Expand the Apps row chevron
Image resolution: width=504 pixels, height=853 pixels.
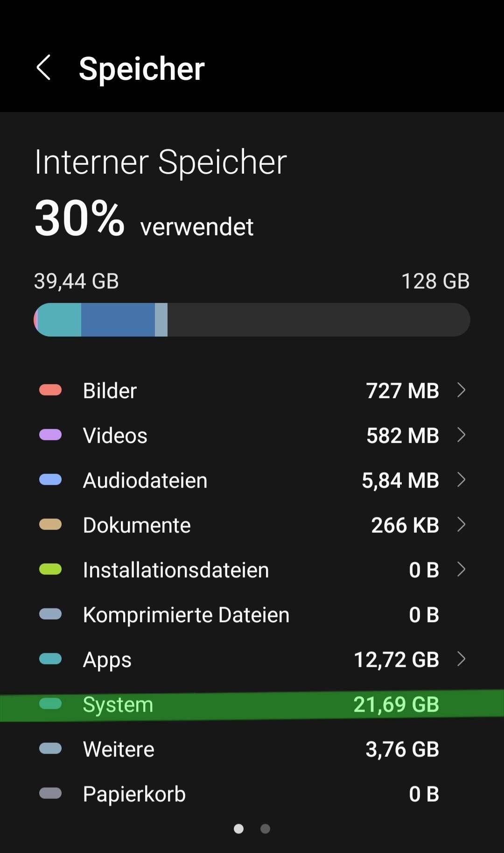click(461, 659)
